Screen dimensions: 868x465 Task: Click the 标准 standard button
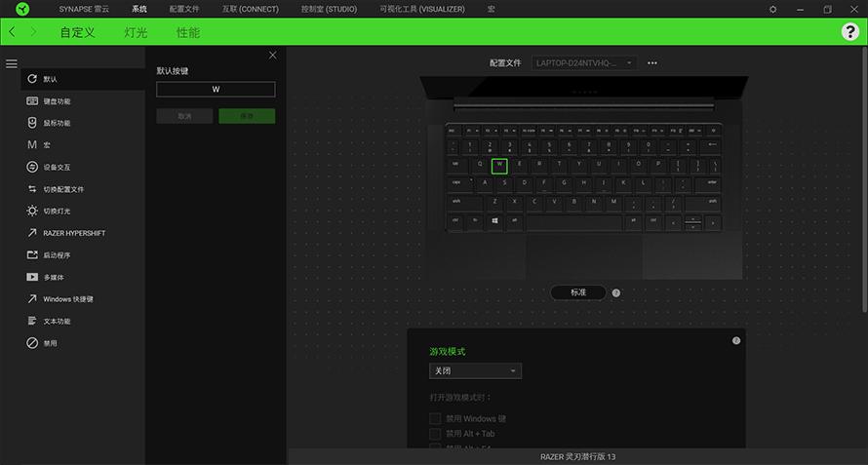[x=578, y=292]
